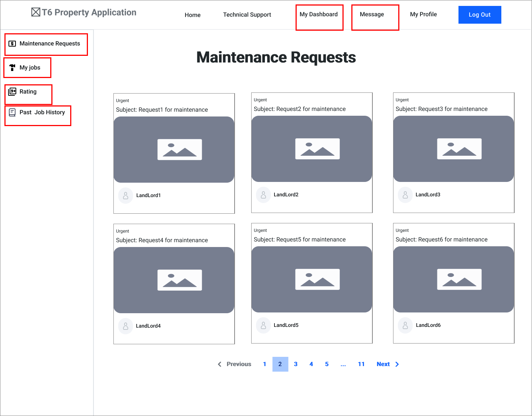The height and width of the screenshot is (416, 532).
Task: Click the right chevron beside Next
Action: pos(397,364)
